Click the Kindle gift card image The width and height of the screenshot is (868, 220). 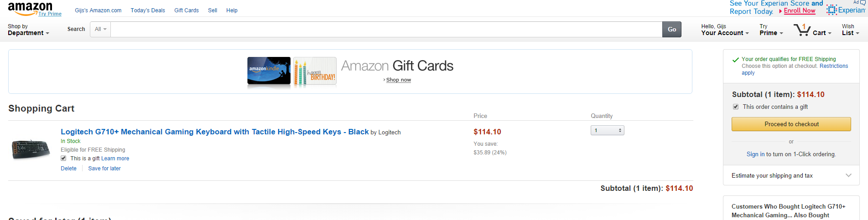pyautogui.click(x=269, y=71)
